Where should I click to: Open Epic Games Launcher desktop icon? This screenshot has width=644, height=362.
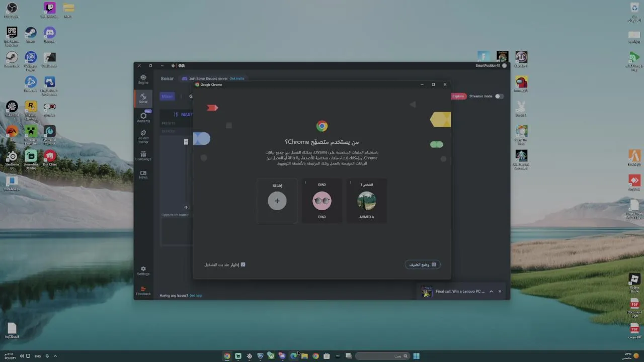[x=12, y=36]
